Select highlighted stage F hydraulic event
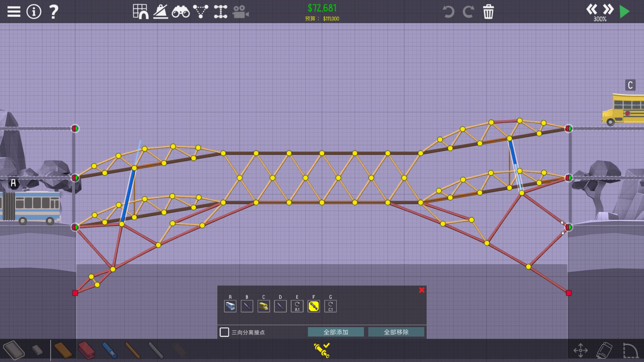 (x=314, y=306)
